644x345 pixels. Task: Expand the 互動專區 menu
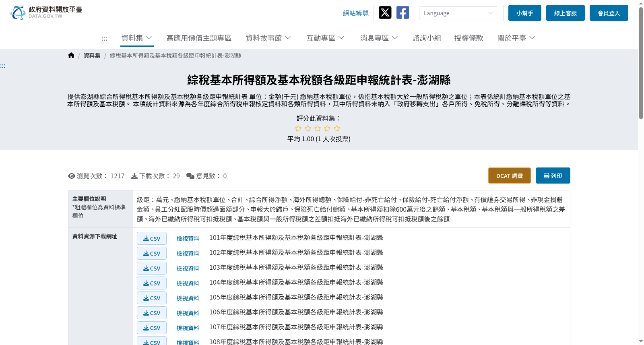(x=326, y=38)
